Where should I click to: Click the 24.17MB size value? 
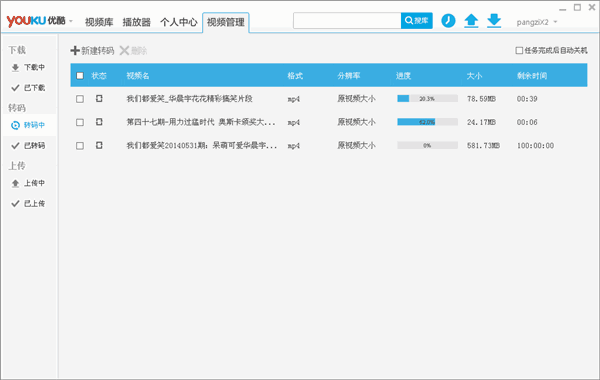click(x=481, y=122)
